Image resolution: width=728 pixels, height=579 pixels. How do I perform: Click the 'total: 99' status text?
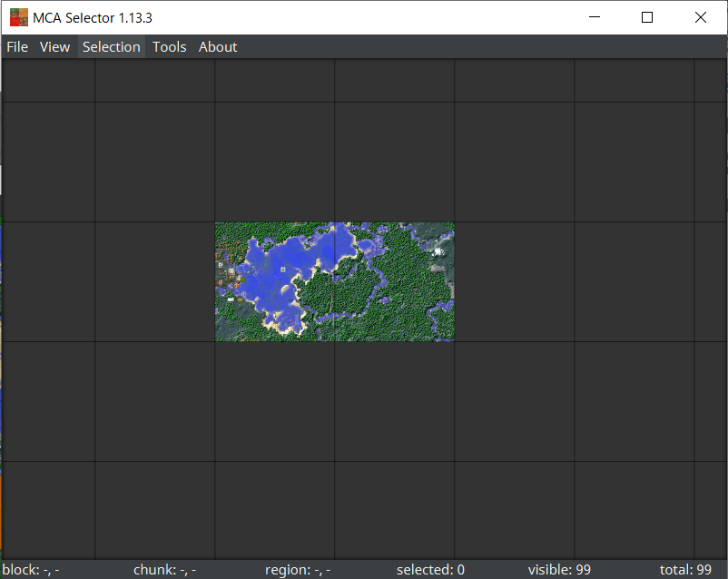click(685, 570)
